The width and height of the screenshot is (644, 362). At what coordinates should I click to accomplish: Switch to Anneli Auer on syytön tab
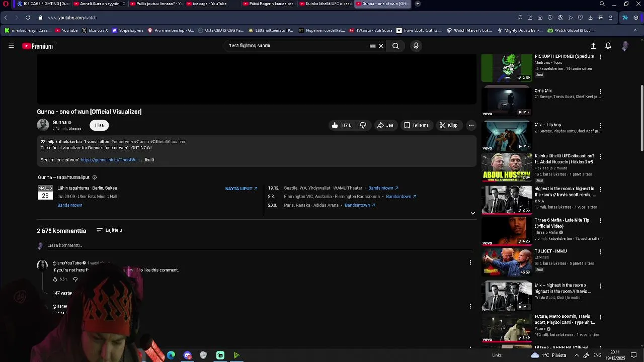[x=100, y=4]
